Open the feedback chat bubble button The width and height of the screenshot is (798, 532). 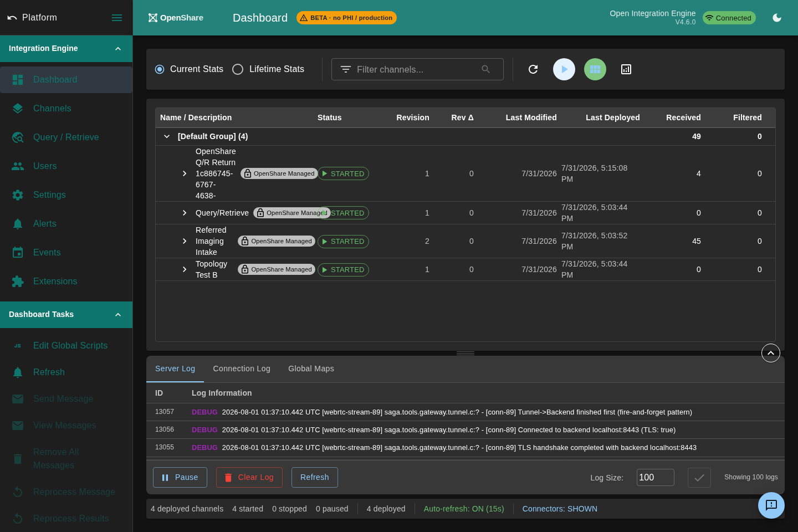click(771, 505)
